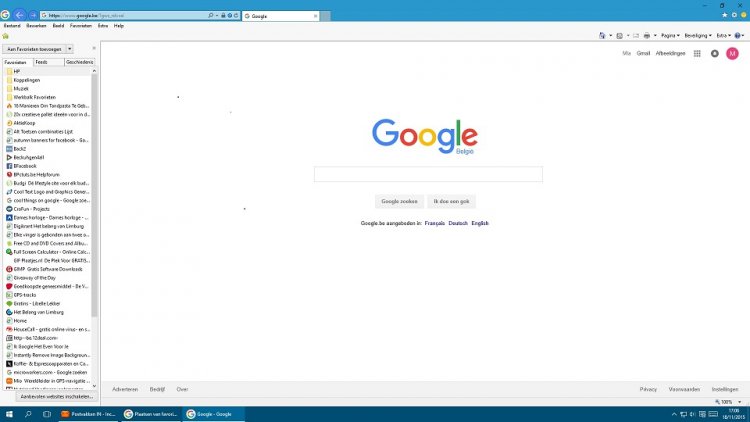Open the Google apps grid icon
This screenshot has height=422, width=750.
pos(696,53)
